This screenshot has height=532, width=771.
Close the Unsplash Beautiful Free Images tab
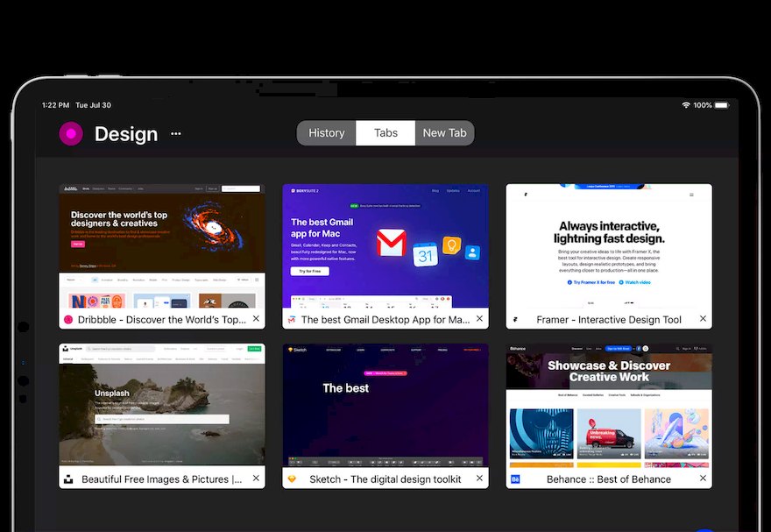[256, 478]
